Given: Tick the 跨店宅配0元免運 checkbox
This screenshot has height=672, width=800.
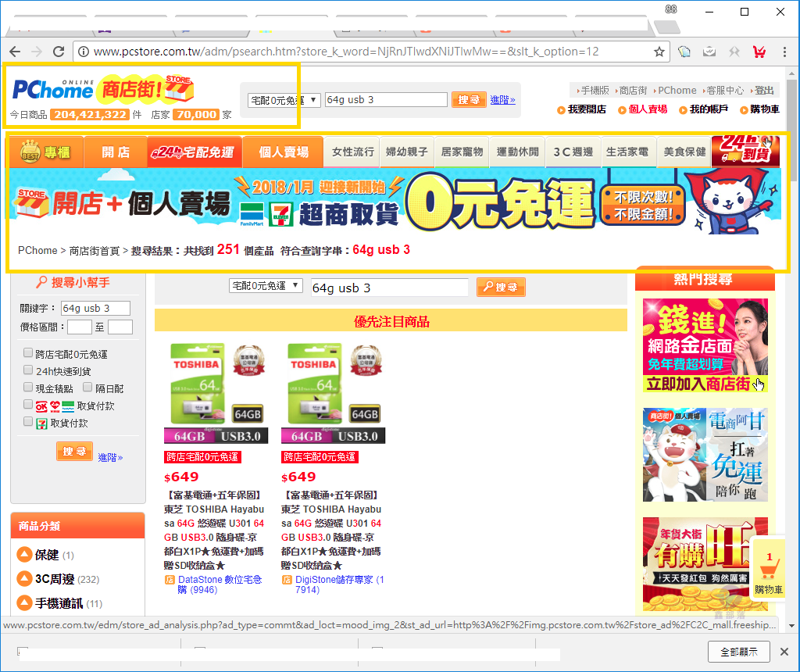Looking at the screenshot, I should point(28,352).
